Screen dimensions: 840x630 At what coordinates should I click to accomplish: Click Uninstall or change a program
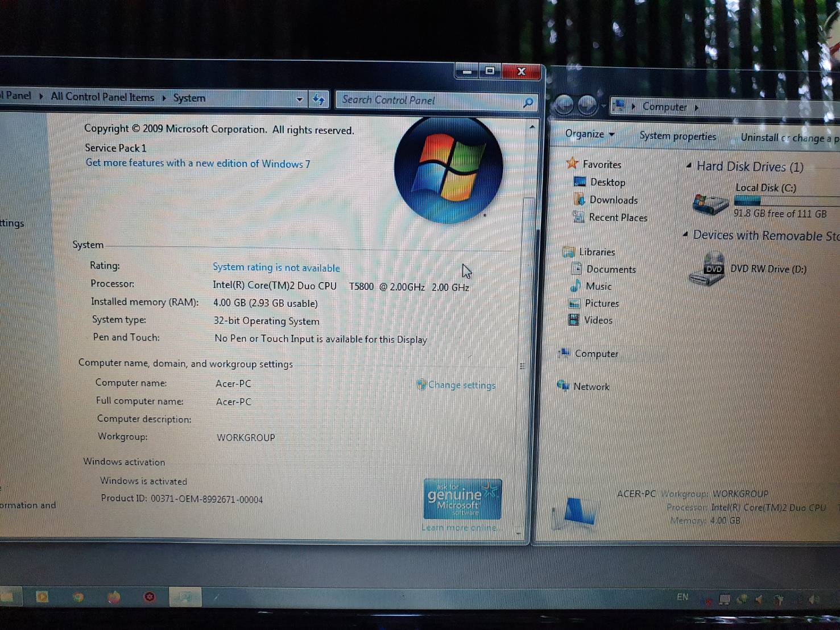click(x=789, y=138)
